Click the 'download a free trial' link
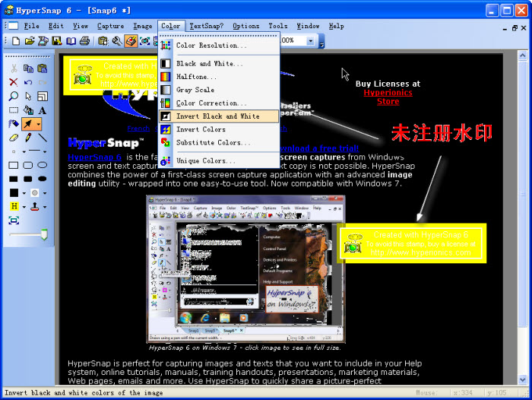 [x=319, y=148]
